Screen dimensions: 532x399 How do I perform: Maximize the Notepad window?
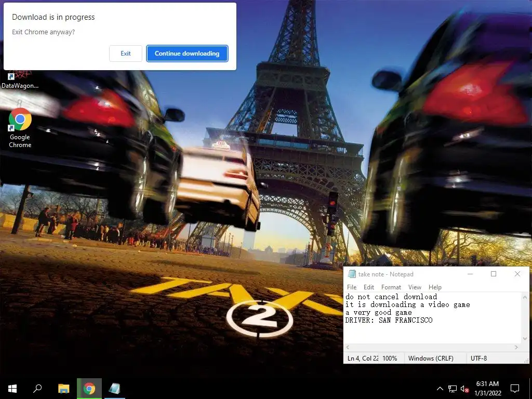pos(494,274)
